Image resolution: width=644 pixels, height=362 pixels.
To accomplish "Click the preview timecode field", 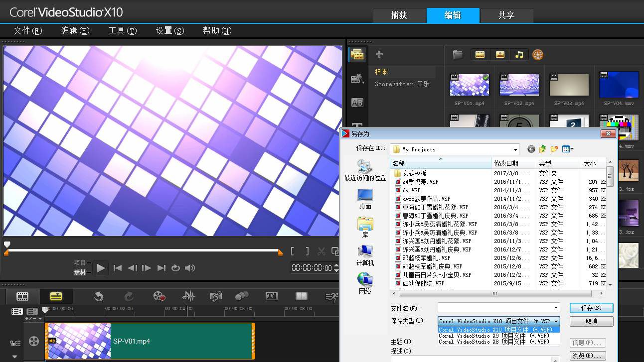I will pyautogui.click(x=312, y=268).
